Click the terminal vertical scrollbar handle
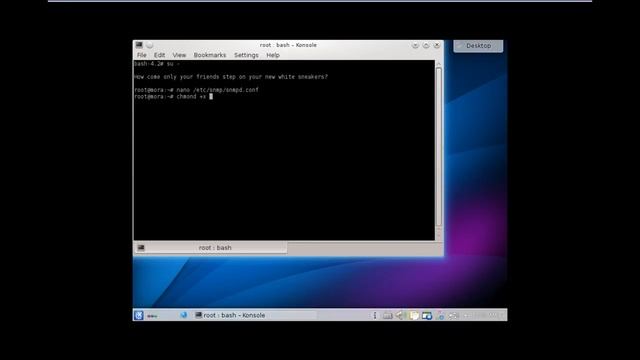The width and height of the screenshot is (640, 360). pyautogui.click(x=439, y=147)
